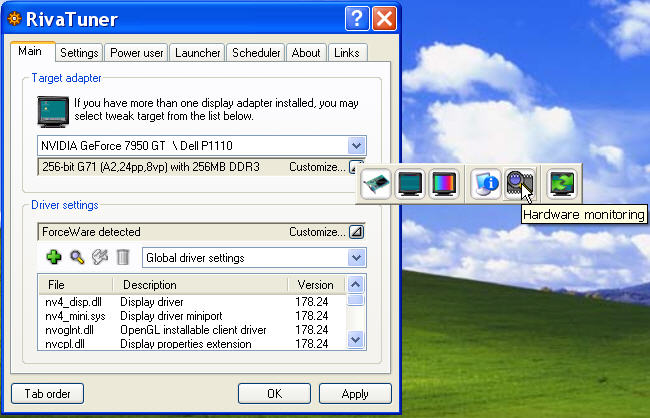Click the Version column header
The image size is (650, 418).
tap(317, 285)
